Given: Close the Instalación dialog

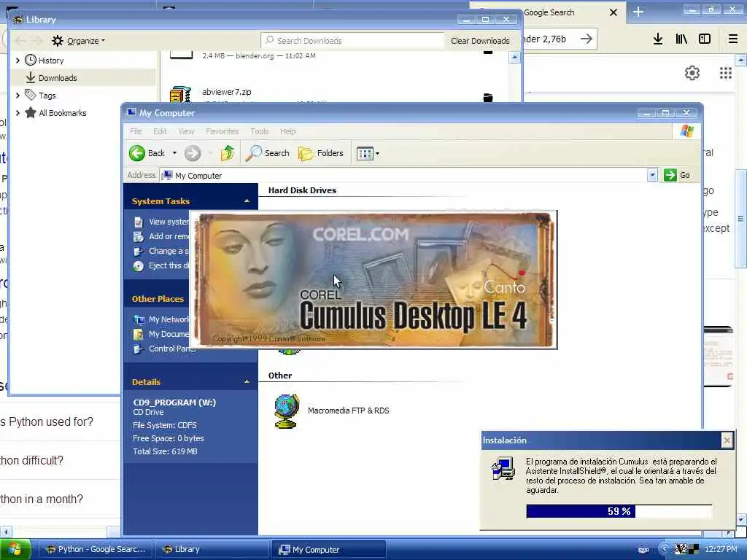Looking at the screenshot, I should pyautogui.click(x=727, y=441).
